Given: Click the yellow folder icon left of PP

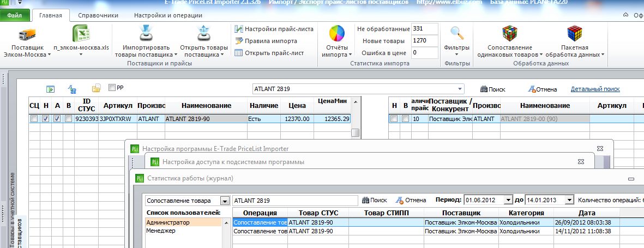Looking at the screenshot, I should (96, 88).
